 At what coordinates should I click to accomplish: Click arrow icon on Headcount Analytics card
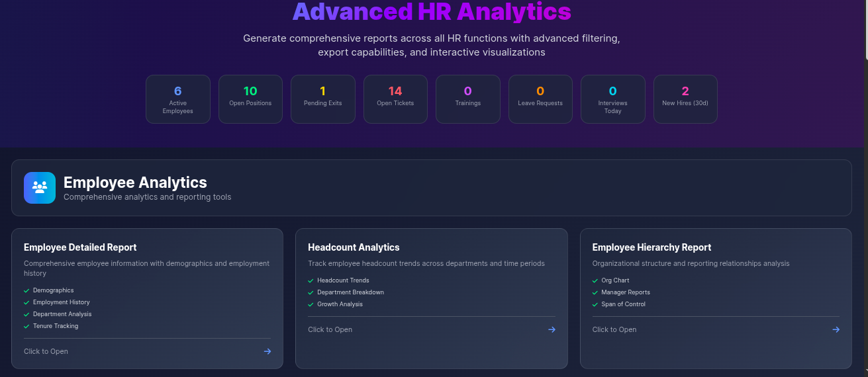pos(552,329)
